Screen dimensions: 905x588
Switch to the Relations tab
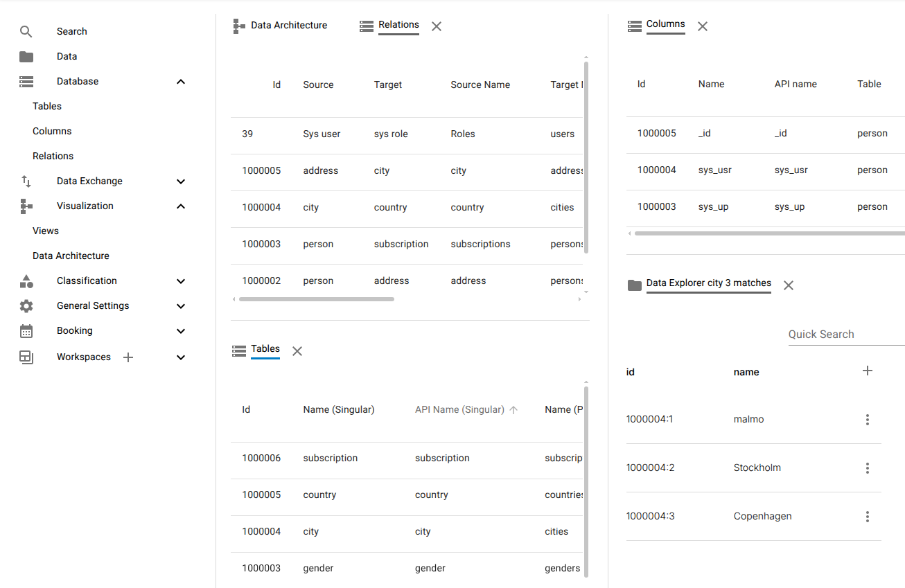(399, 25)
